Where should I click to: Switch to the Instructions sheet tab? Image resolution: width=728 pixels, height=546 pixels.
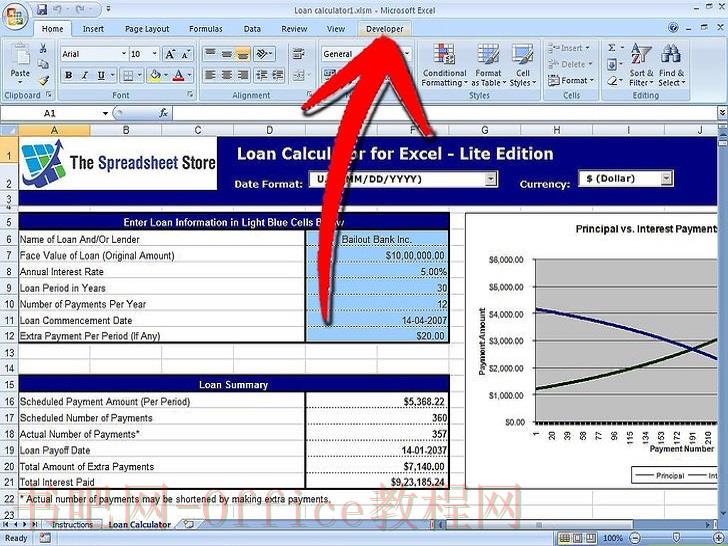[x=72, y=525]
